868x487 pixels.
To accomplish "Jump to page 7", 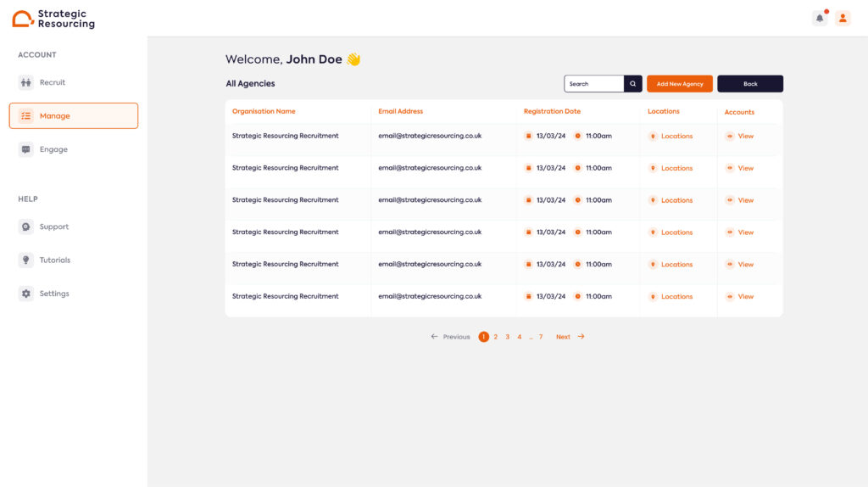I will pos(541,337).
